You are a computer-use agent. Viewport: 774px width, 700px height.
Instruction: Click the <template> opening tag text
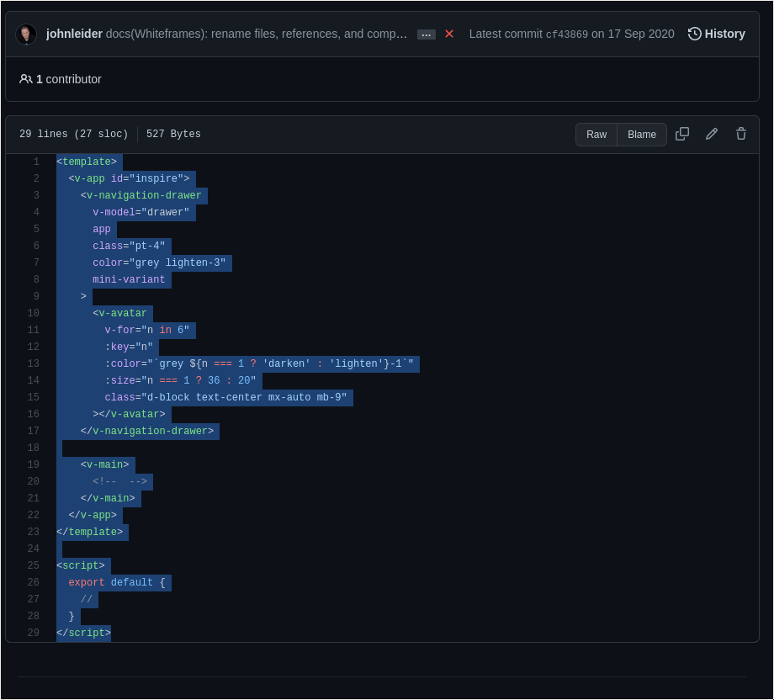[87, 162]
